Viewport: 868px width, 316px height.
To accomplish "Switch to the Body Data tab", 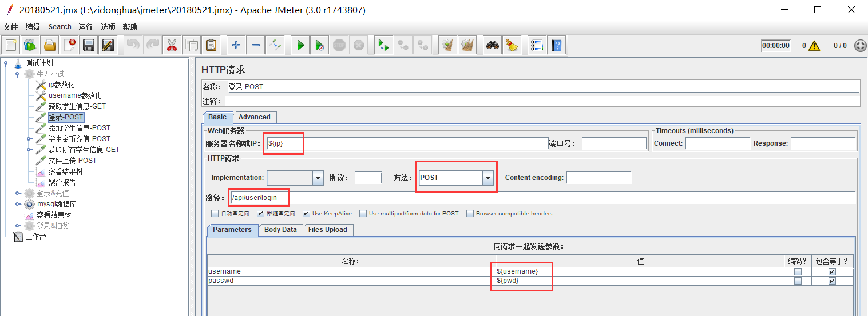I will click(280, 230).
